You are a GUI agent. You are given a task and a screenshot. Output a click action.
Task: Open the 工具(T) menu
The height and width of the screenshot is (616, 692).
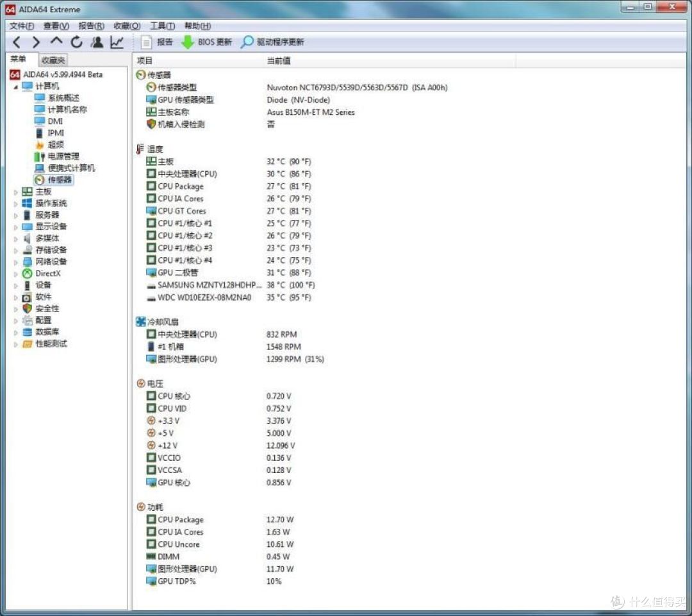162,26
